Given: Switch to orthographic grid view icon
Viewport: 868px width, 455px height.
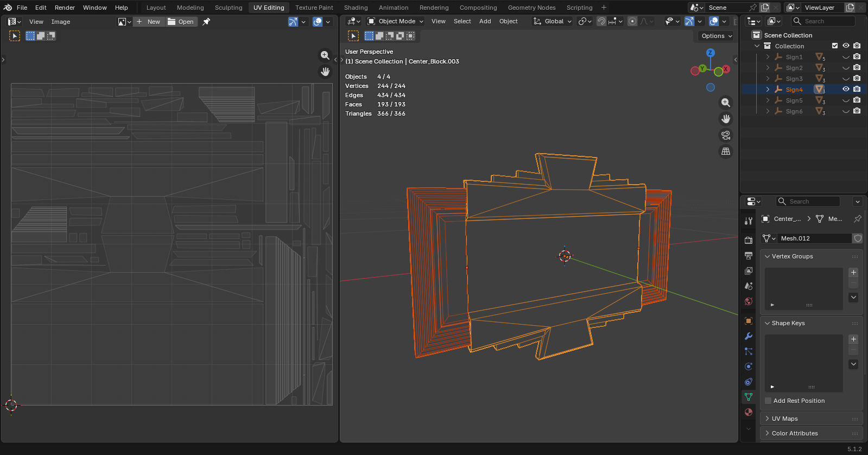Looking at the screenshot, I should click(x=726, y=151).
